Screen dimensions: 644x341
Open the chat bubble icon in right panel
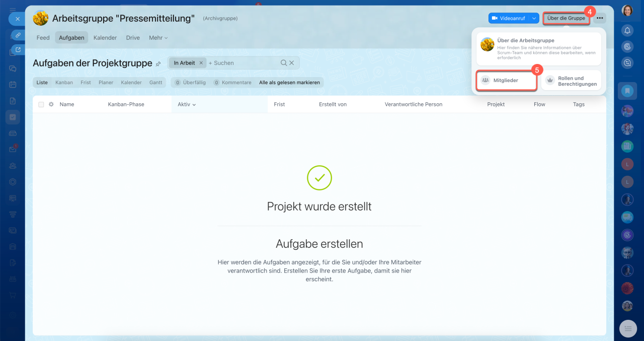(627, 63)
